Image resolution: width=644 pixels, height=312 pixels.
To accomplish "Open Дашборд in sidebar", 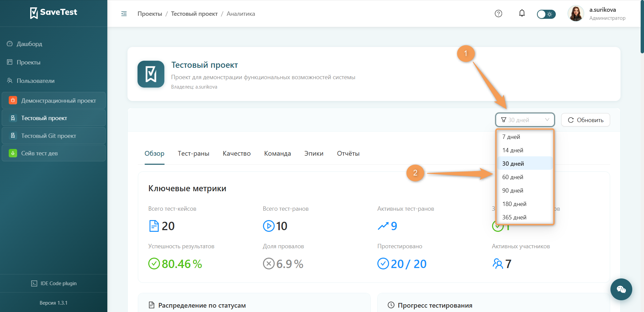I will (54, 44).
